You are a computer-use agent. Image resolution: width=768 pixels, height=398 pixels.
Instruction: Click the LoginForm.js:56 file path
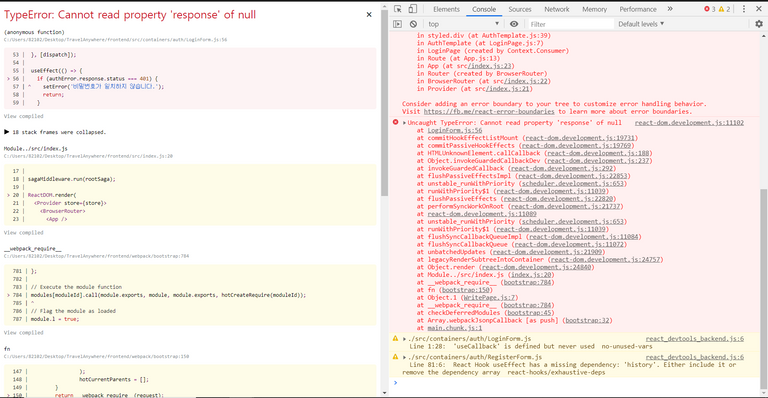(x=116, y=40)
